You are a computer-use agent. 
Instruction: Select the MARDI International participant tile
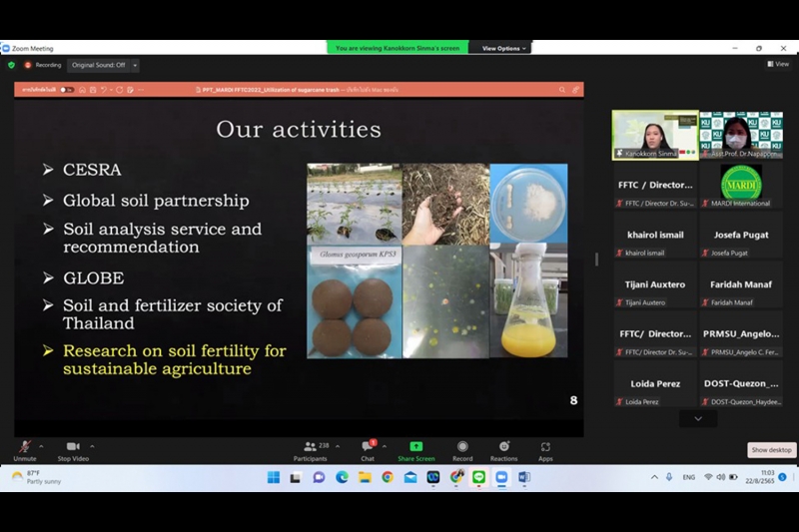[x=740, y=185]
